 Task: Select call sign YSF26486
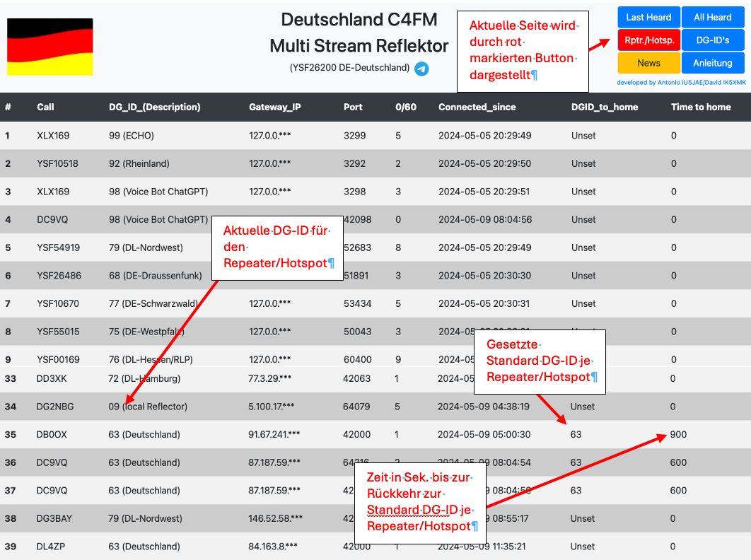59,276
